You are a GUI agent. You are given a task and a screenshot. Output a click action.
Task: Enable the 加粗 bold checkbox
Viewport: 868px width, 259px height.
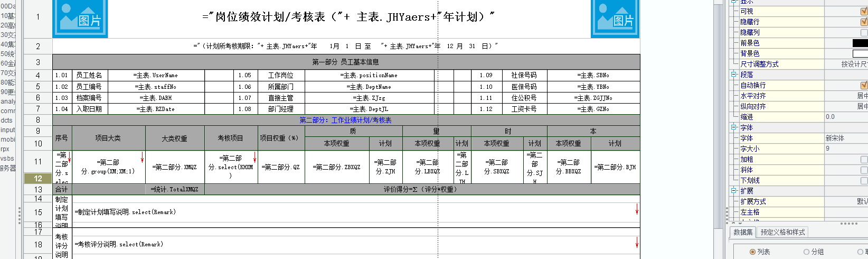point(864,159)
